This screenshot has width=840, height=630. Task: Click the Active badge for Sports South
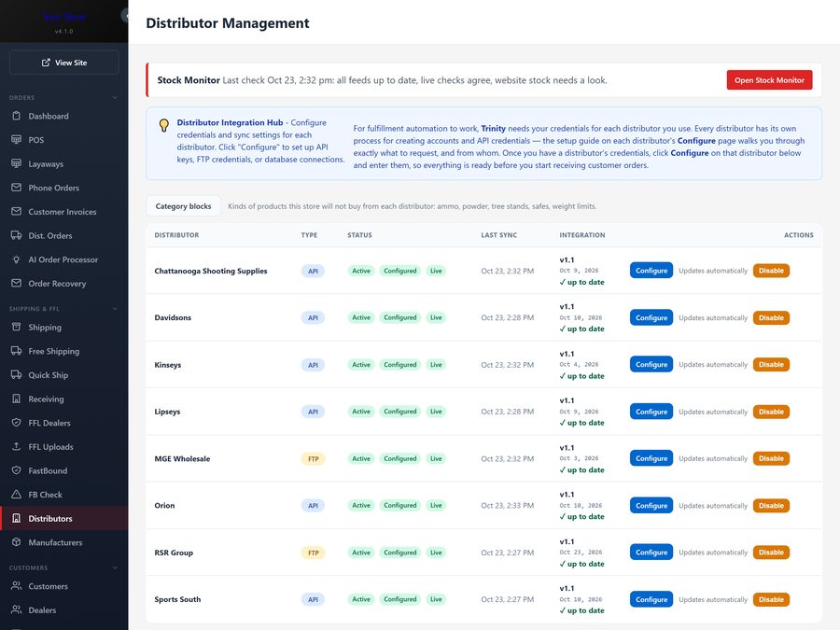[361, 599]
